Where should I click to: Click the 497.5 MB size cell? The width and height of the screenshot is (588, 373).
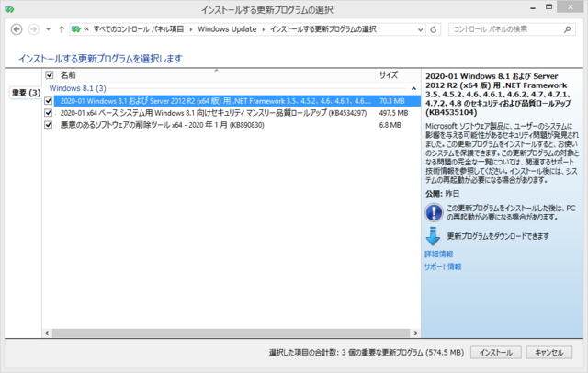pyautogui.click(x=393, y=113)
